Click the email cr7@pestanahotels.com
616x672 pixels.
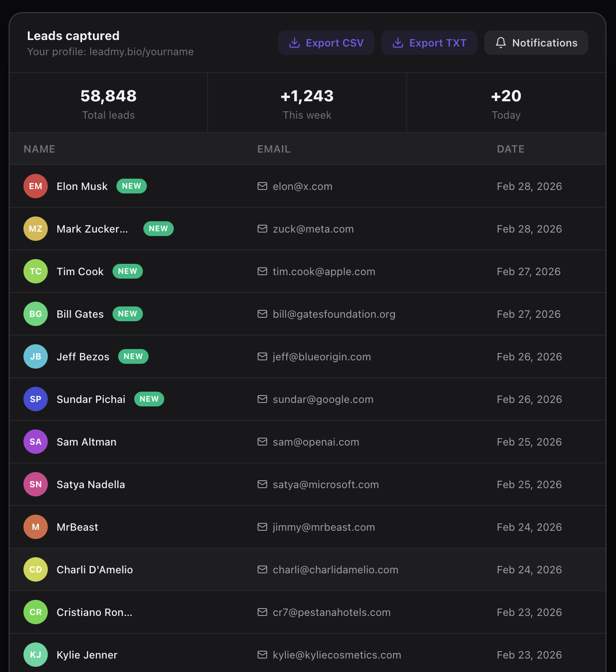pos(332,612)
